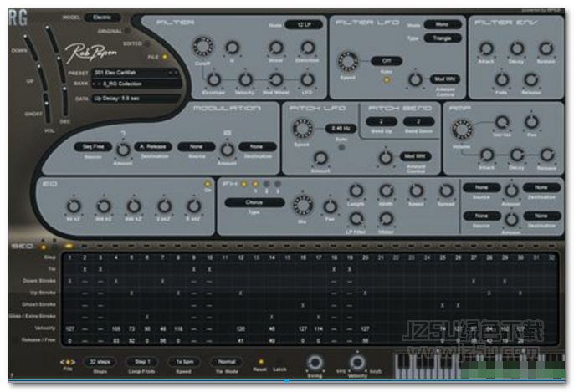This screenshot has height=392, width=574.
Task: Adjust the Pitch LFO Speed knob
Action: tap(302, 129)
